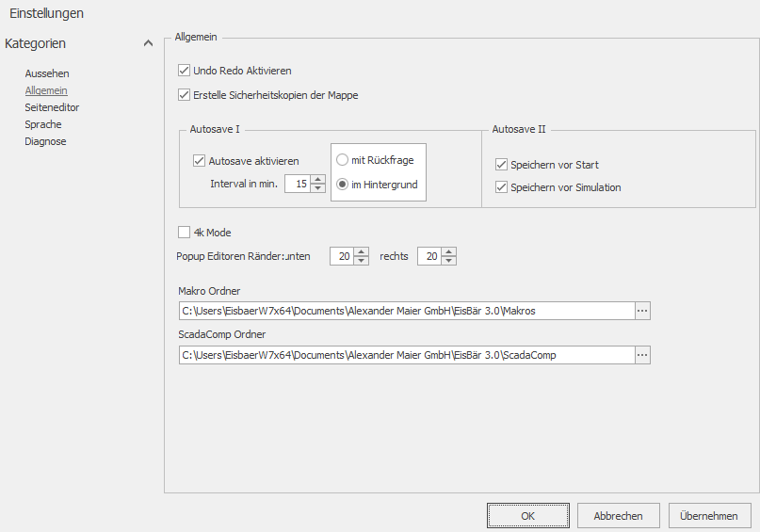The height and width of the screenshot is (532, 760).
Task: Collapse the Kategorien panel chevron
Action: click(x=148, y=43)
